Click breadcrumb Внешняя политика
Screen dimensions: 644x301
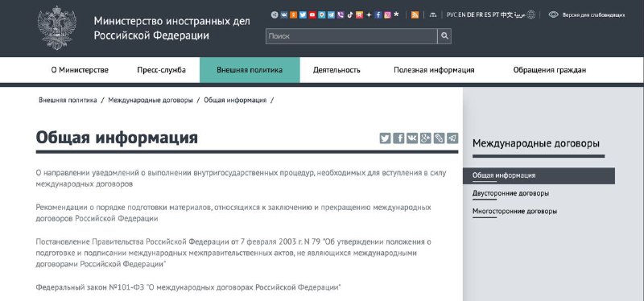click(68, 100)
